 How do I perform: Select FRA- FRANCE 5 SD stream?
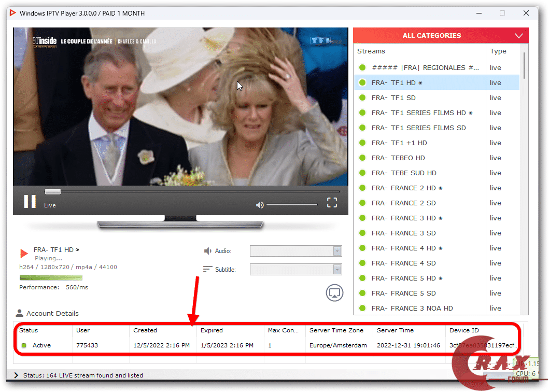(x=437, y=293)
